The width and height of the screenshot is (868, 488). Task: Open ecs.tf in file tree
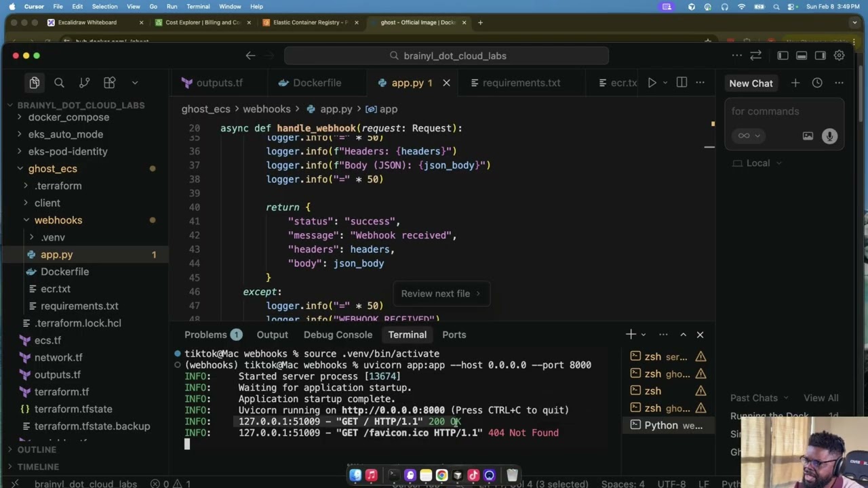pyautogui.click(x=47, y=340)
